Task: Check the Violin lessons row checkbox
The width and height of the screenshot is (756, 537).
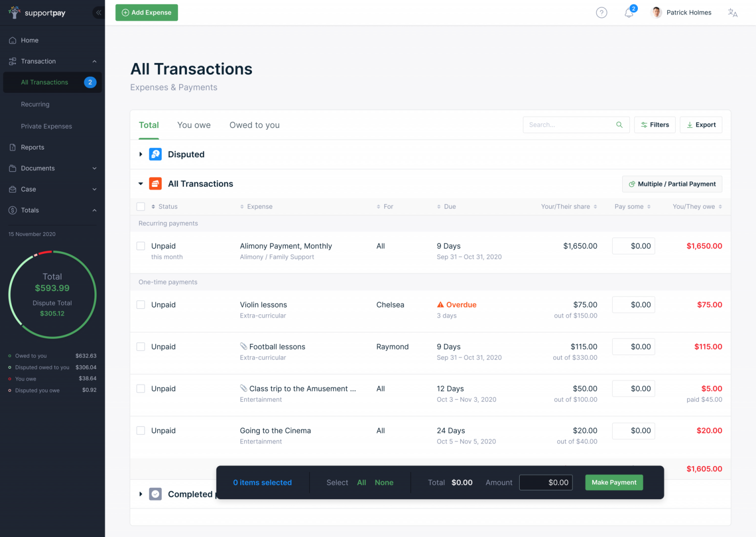Action: [x=140, y=304]
